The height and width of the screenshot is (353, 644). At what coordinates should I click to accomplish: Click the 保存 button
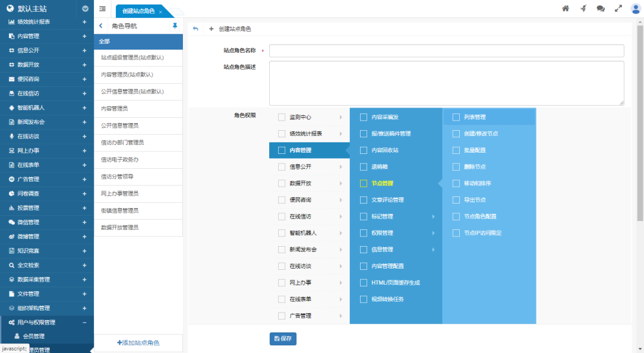click(283, 338)
